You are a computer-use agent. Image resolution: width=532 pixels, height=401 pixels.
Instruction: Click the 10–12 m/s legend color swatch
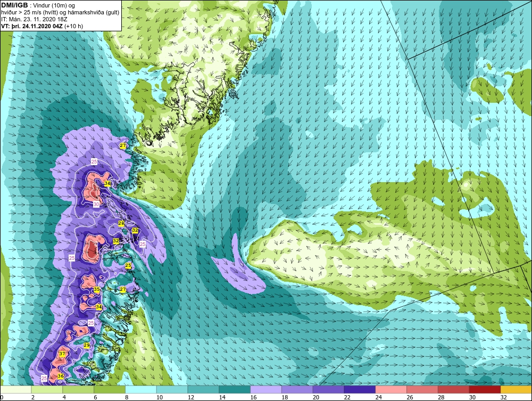pos(172,389)
